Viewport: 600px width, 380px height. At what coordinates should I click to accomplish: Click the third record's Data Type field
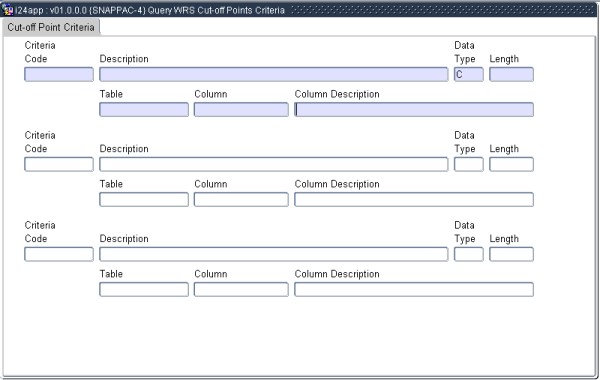(469, 254)
